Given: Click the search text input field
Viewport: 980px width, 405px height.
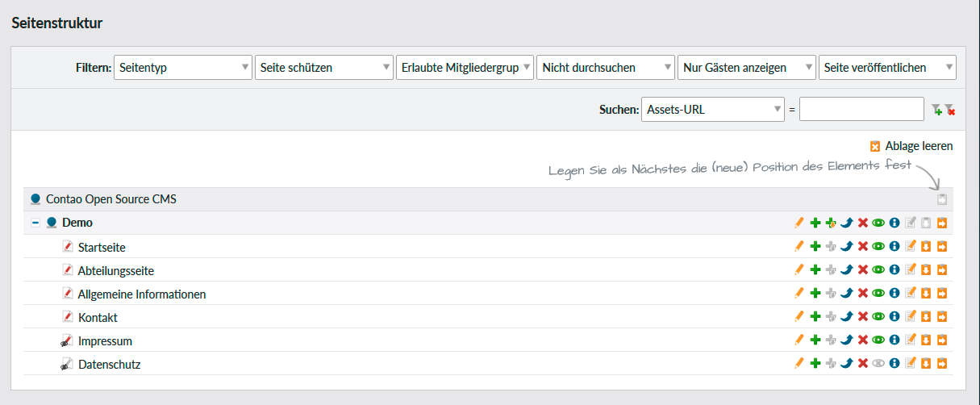Looking at the screenshot, I should [861, 110].
